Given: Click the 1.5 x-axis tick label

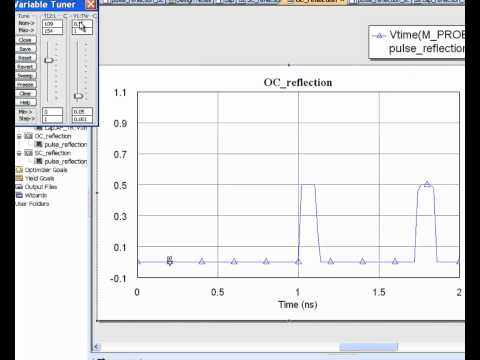Looking at the screenshot, I should [379, 292].
